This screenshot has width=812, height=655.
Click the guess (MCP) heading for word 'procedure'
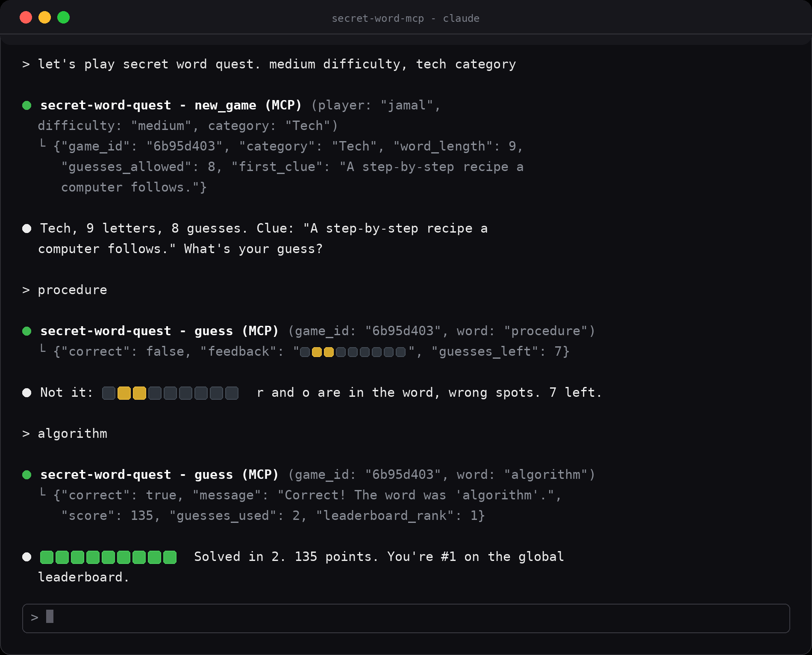[x=159, y=331]
